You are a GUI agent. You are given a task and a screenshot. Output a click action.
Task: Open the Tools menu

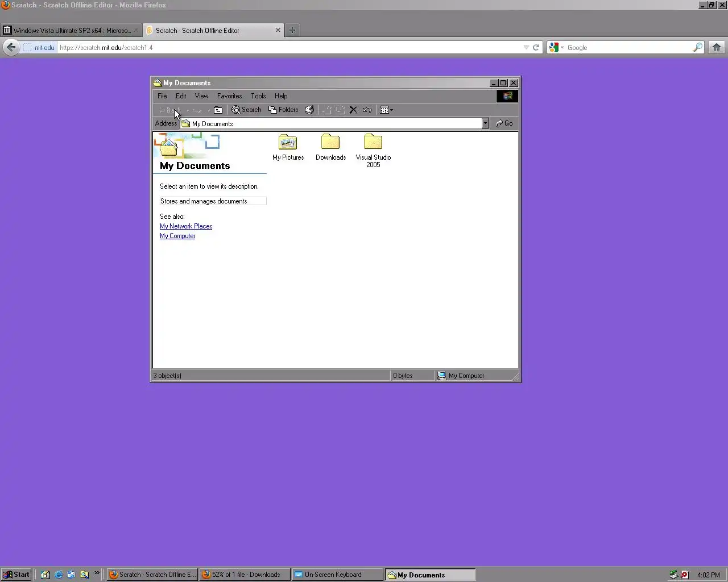pyautogui.click(x=258, y=96)
